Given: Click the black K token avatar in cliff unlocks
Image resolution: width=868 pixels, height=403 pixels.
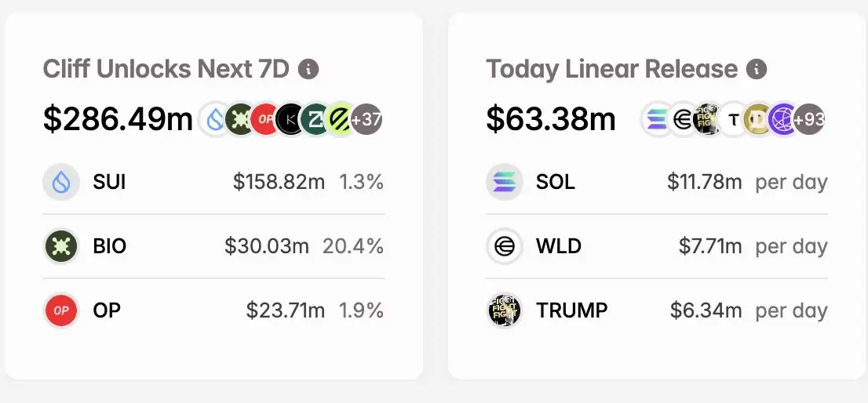Looking at the screenshot, I should 290,119.
